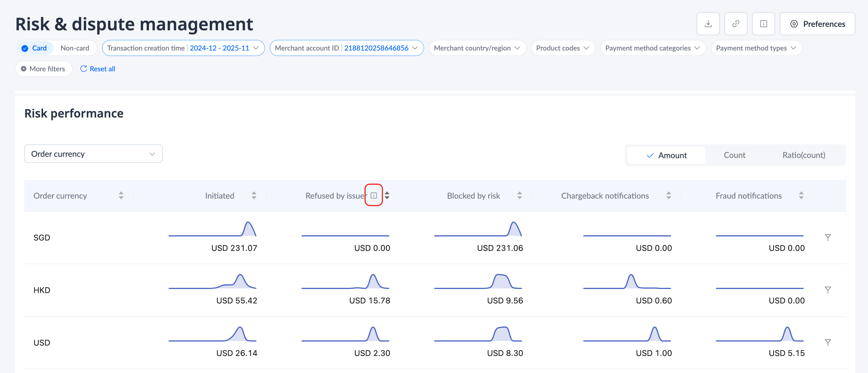Select the Amount view option
Image resolution: width=868 pixels, height=373 pixels.
[x=666, y=155]
